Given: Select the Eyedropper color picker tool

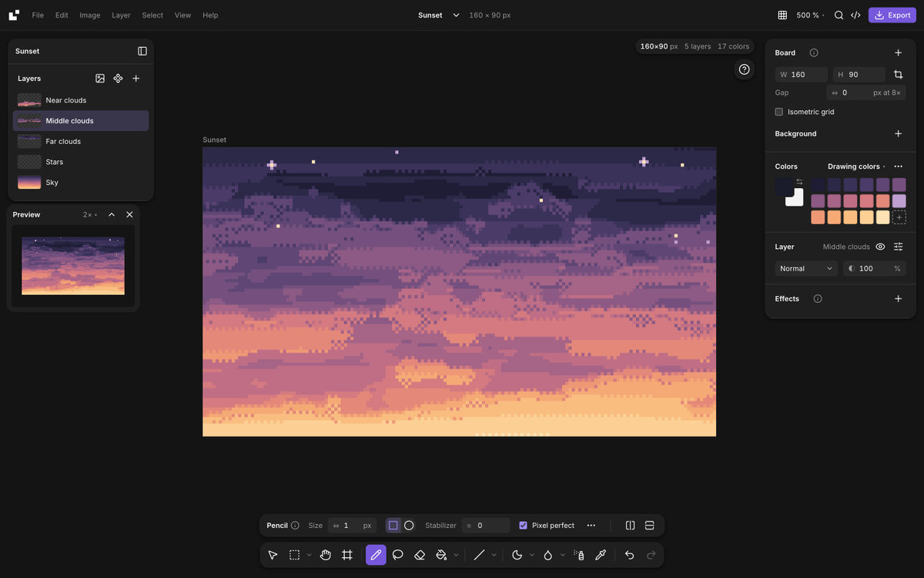Looking at the screenshot, I should (x=601, y=555).
